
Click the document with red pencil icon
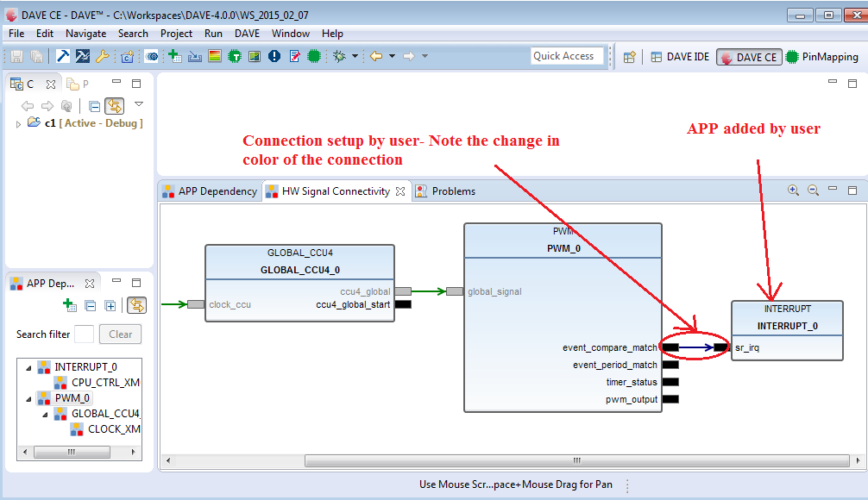294,56
